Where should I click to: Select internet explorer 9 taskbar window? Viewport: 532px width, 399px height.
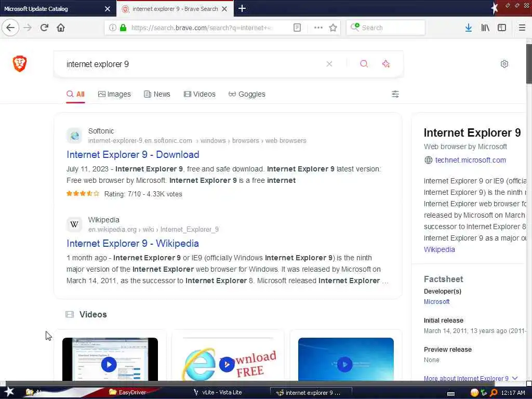[311, 393]
